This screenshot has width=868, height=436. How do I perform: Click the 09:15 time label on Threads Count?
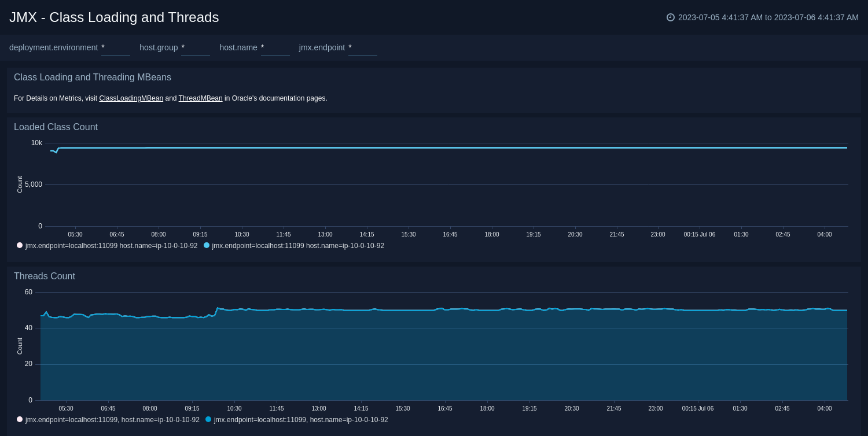point(192,408)
